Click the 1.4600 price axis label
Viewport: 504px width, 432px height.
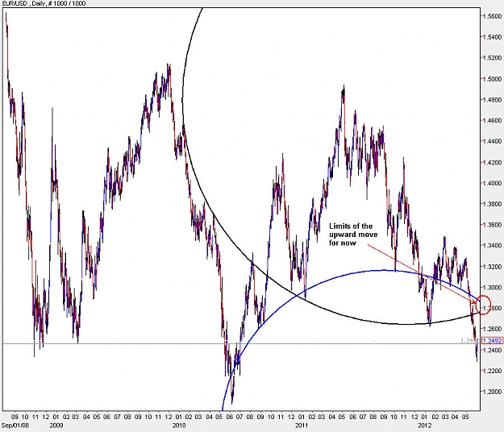coord(493,120)
